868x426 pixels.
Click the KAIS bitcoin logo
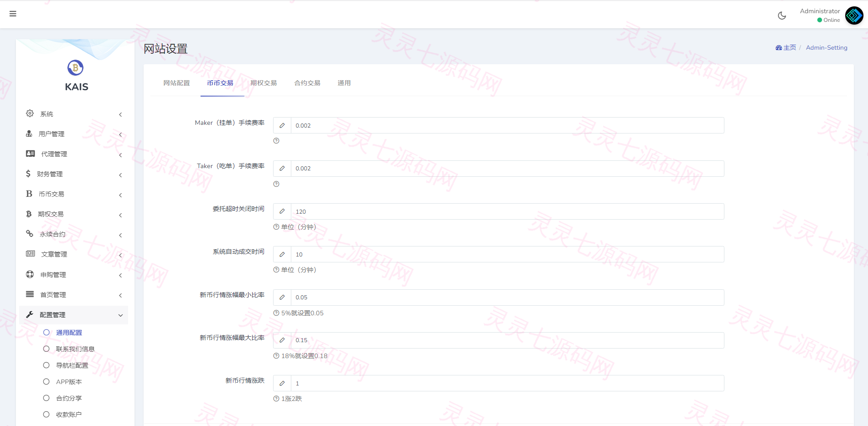tap(75, 67)
